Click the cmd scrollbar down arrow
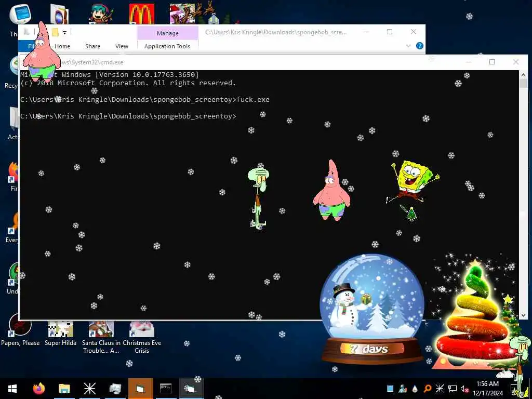This screenshot has height=399, width=532. [x=523, y=315]
